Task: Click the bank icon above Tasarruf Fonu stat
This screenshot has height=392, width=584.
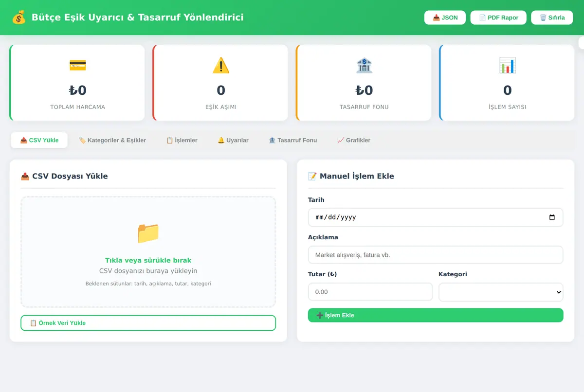Action: [364, 65]
